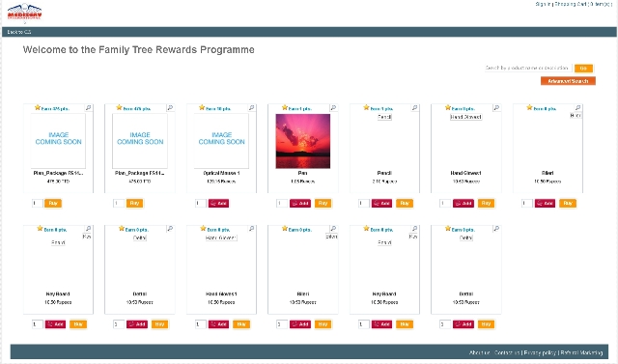Open the About us footer link
The width and height of the screenshot is (618, 364).
click(x=479, y=352)
